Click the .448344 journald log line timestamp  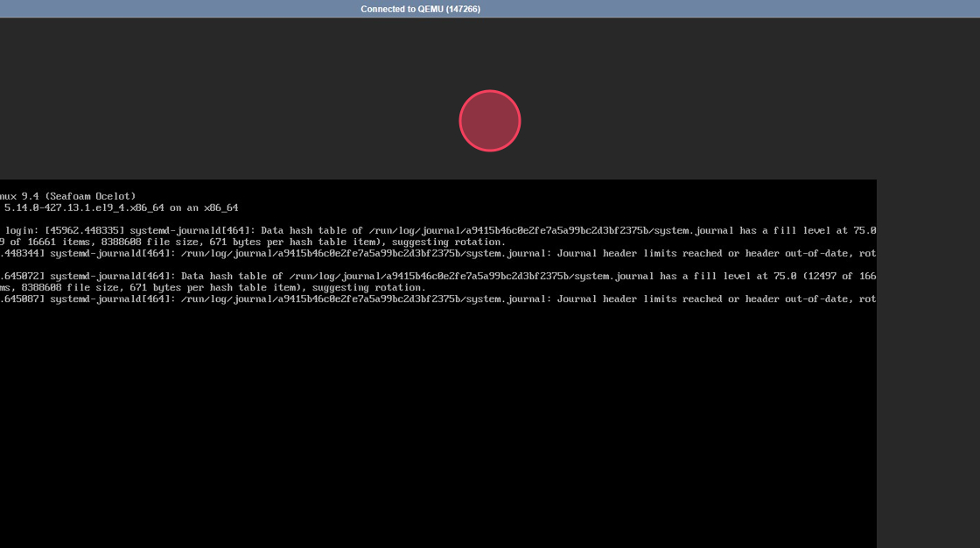pos(22,254)
